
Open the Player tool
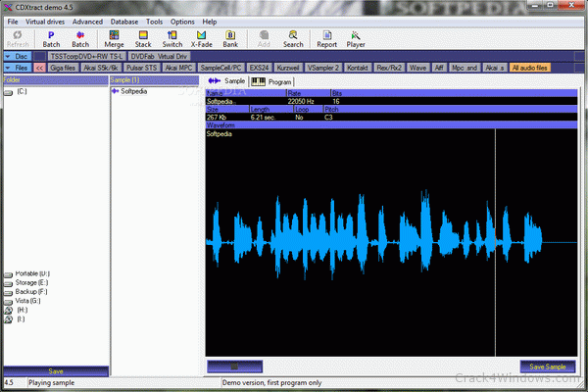pos(356,39)
